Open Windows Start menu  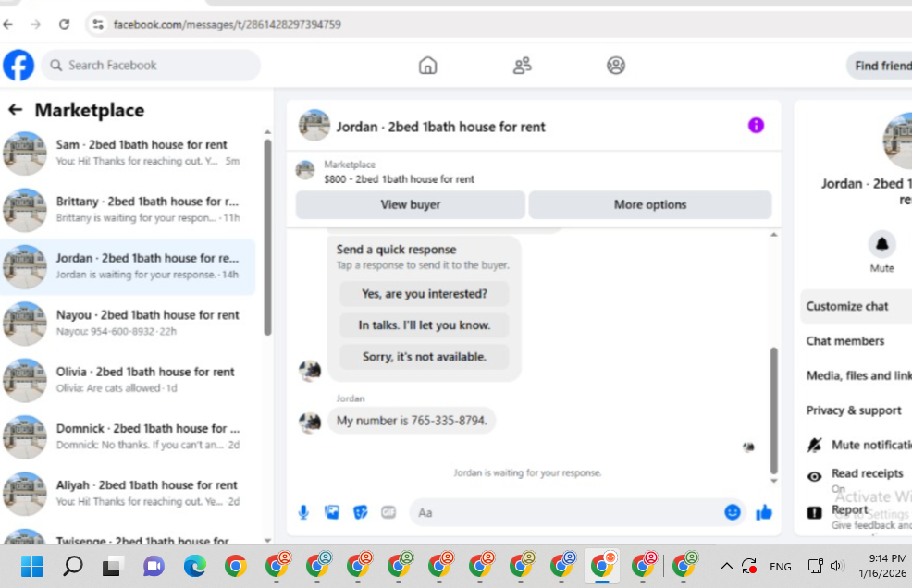point(31,566)
